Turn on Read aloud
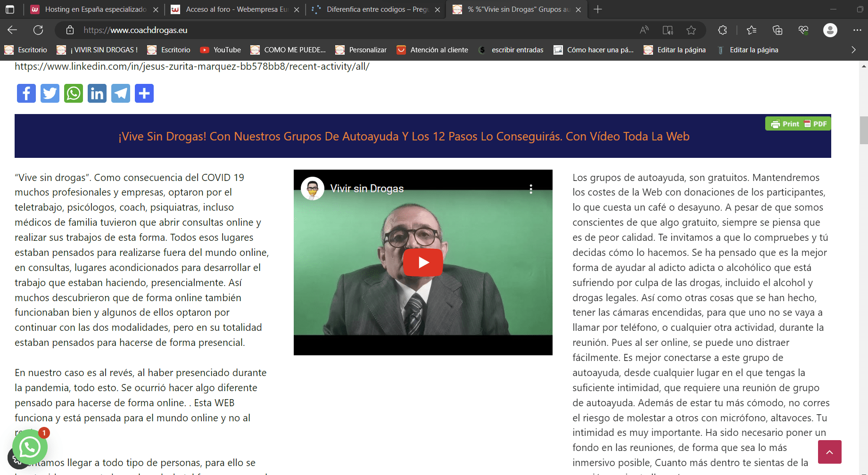 click(x=644, y=30)
